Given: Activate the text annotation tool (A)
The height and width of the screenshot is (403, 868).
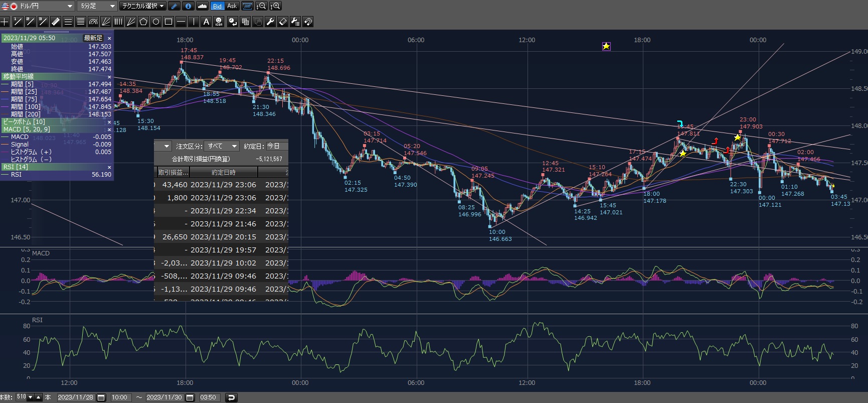Looking at the screenshot, I should pos(206,22).
